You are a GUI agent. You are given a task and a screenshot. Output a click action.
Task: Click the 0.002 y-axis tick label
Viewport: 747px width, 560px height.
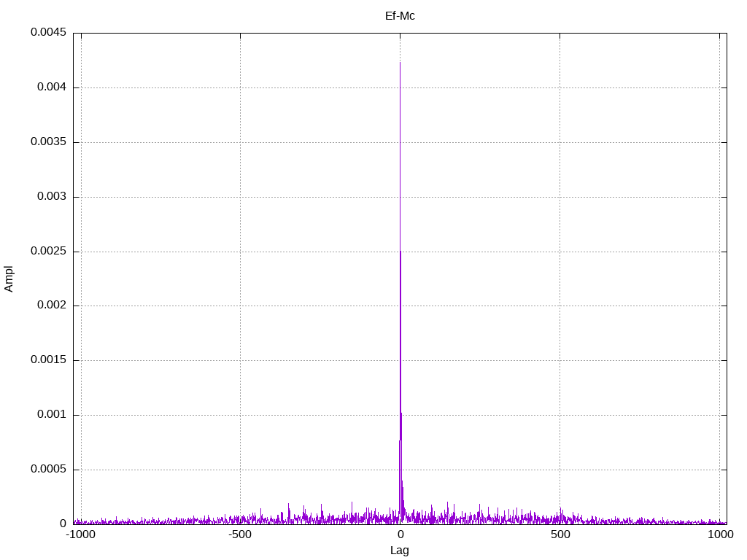click(52, 306)
